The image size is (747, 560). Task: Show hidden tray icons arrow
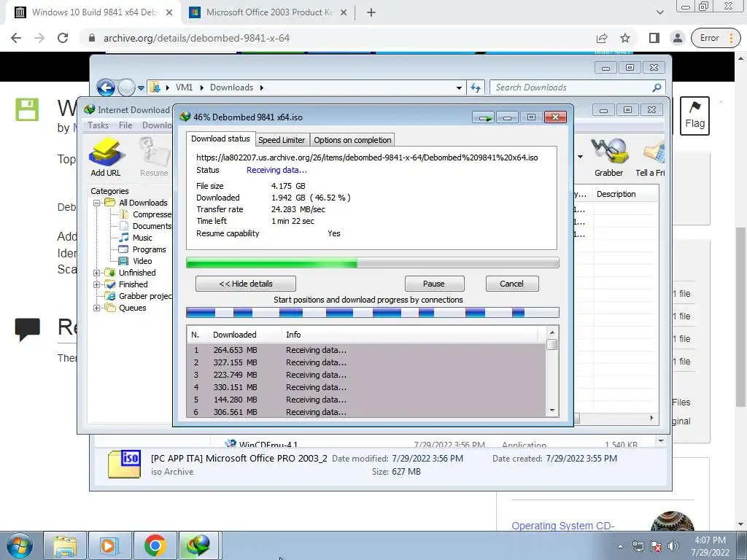click(x=620, y=546)
